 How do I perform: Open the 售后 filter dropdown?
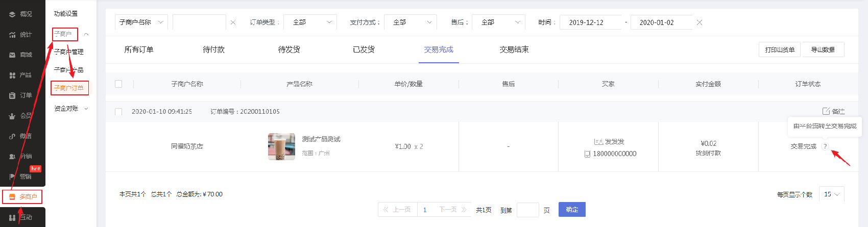click(499, 22)
